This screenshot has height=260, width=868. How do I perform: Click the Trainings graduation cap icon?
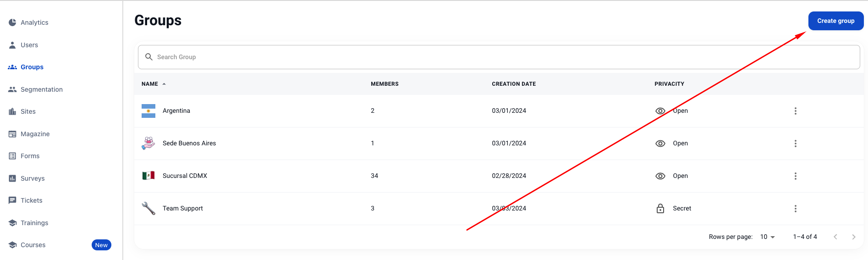(12, 223)
